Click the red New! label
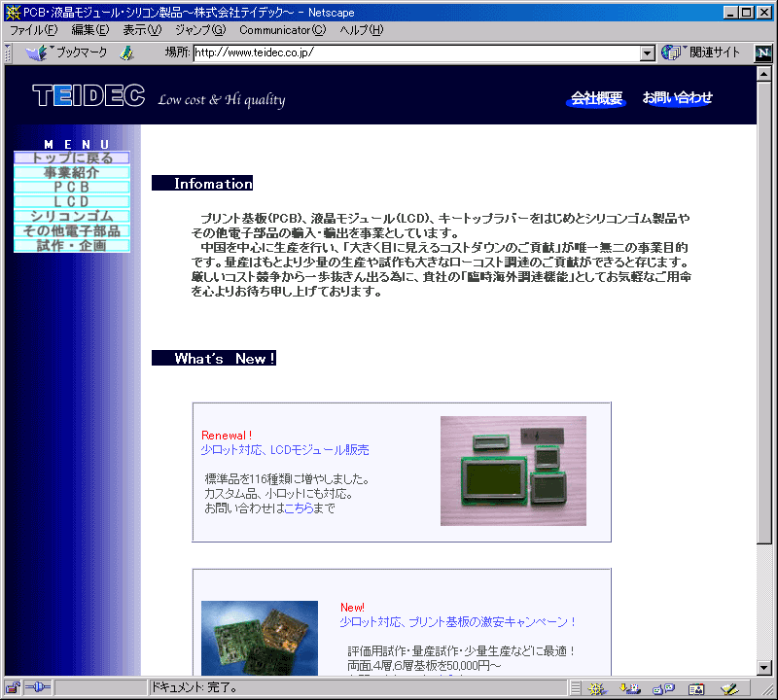Viewport: 778px width, 700px height. (352, 608)
